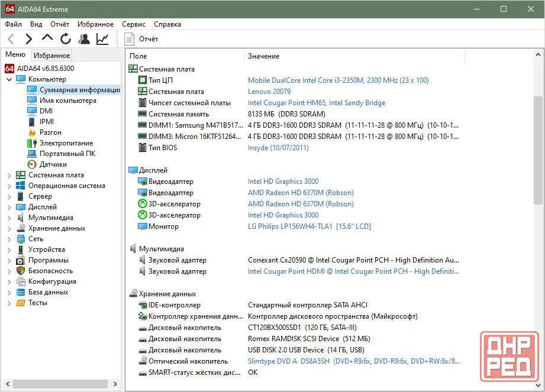Click the Тесты tree icon
Viewport: 545px width, 392px height.
21,303
